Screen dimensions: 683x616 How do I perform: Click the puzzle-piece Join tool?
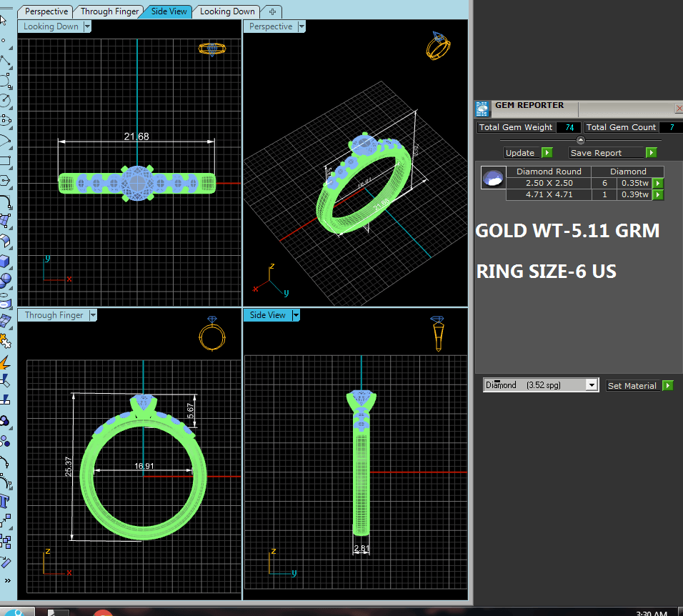[5, 341]
